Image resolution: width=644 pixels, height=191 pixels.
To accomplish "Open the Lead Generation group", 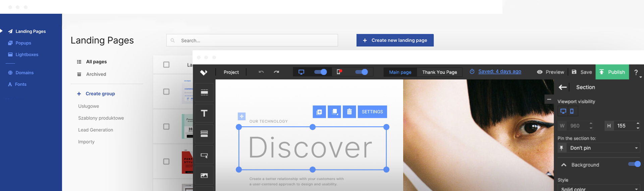I will click(x=96, y=130).
